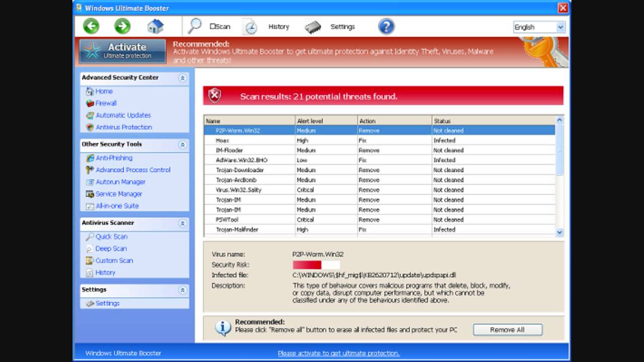The image size is (644, 362).
Task: Open help via blue question mark icon
Action: pos(386,26)
